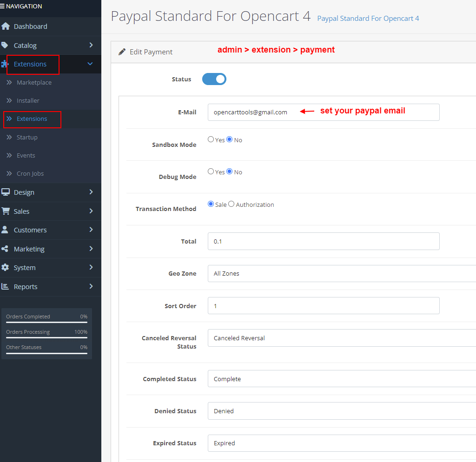Image resolution: width=476 pixels, height=462 pixels.
Task: Collapse the Extensions menu chevron
Action: [90, 64]
